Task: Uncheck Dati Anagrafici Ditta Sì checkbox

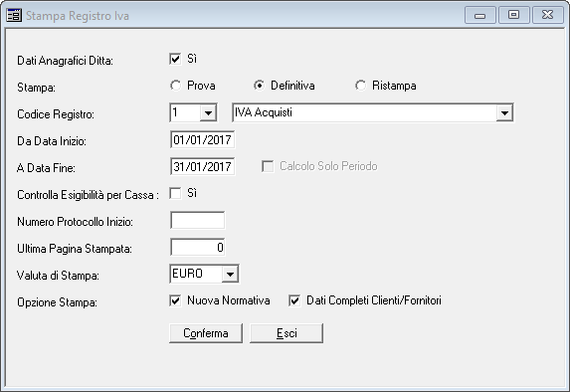Action: (175, 59)
